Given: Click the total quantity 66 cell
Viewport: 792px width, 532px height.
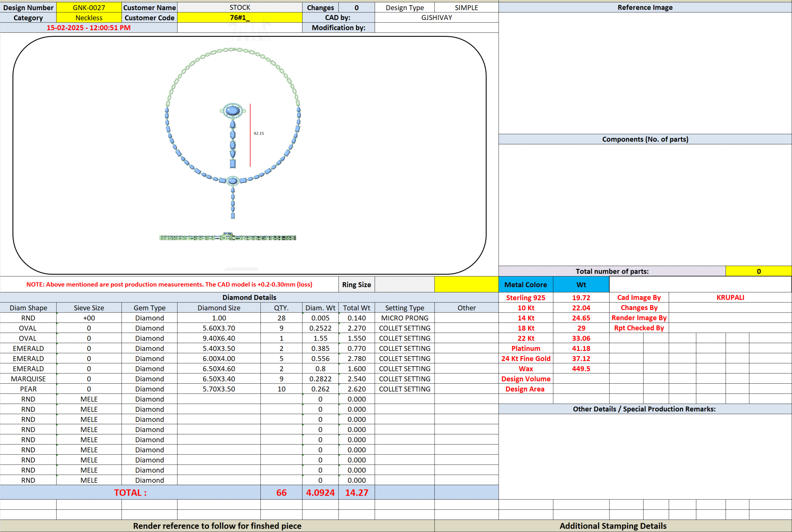Looking at the screenshot, I should pyautogui.click(x=281, y=492).
